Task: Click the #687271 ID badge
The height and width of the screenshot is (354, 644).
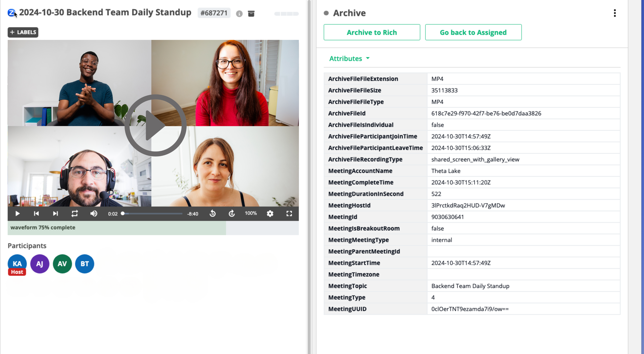Action: (x=214, y=13)
